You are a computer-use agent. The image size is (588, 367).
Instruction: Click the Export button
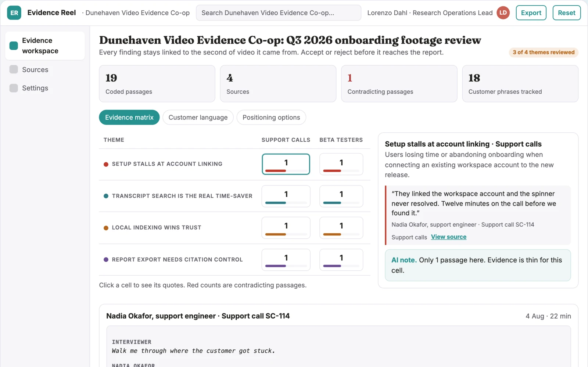point(531,13)
